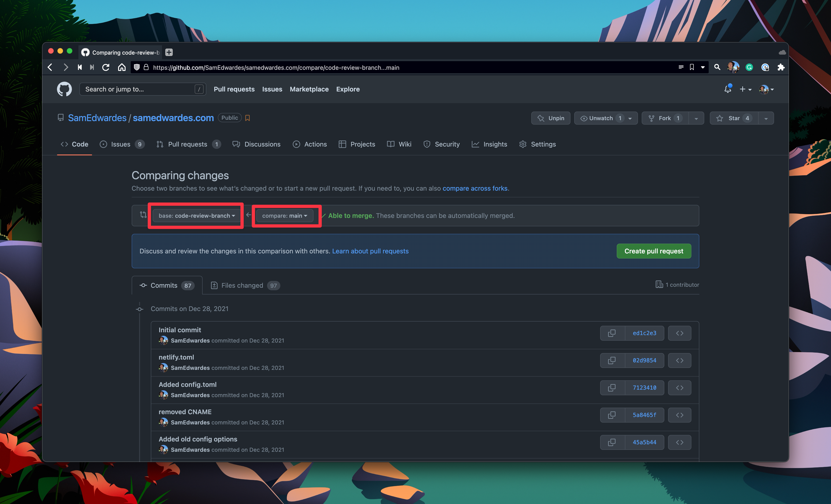Expand the Star lists dropdown arrow

pos(766,118)
